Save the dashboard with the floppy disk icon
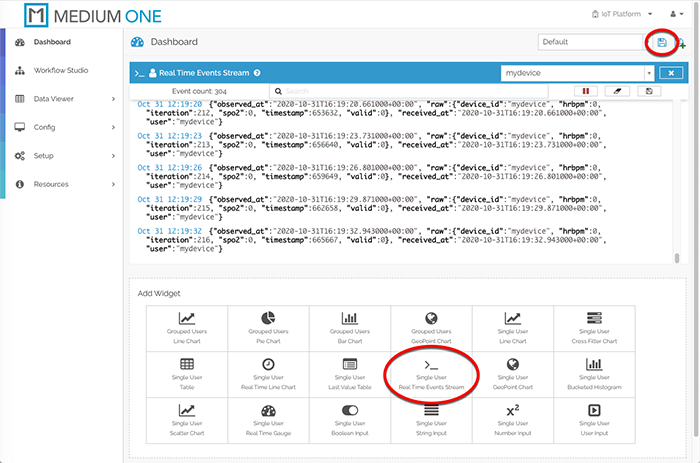The width and height of the screenshot is (700, 463). (x=661, y=42)
